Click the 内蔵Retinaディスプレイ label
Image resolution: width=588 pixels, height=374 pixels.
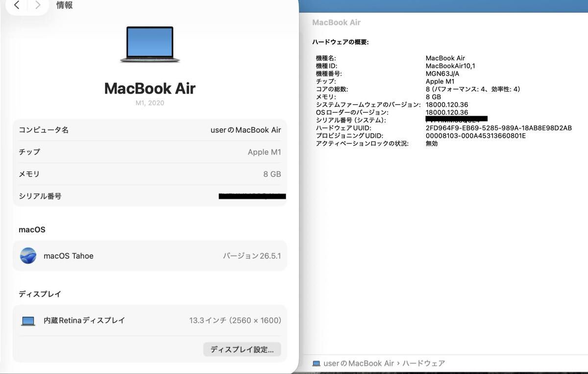point(84,321)
